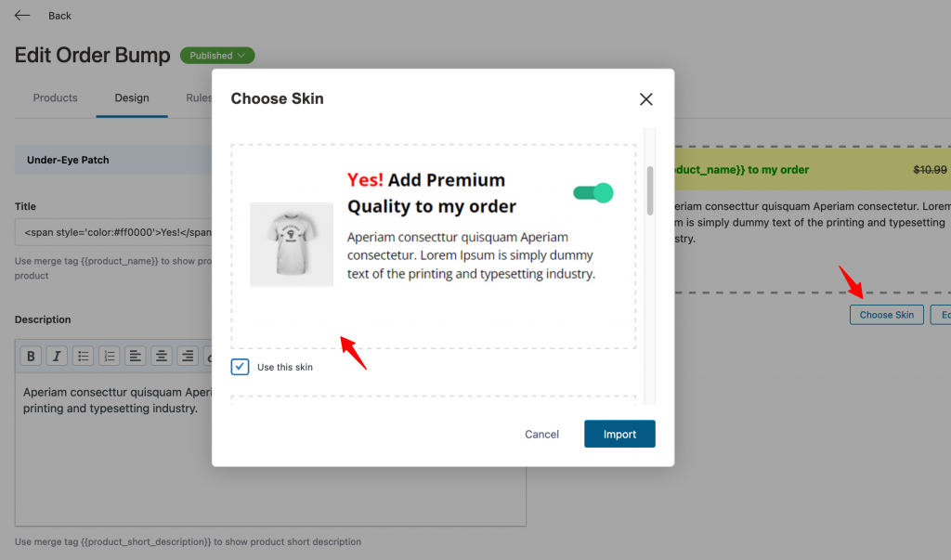Image resolution: width=951 pixels, height=560 pixels.
Task: Click into the Title input field
Action: tap(113, 232)
